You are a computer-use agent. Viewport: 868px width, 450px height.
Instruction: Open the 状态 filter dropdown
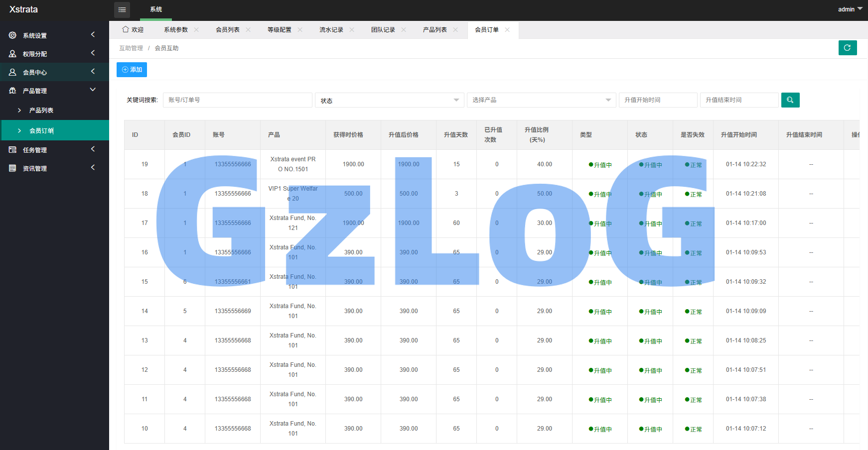pyautogui.click(x=389, y=100)
